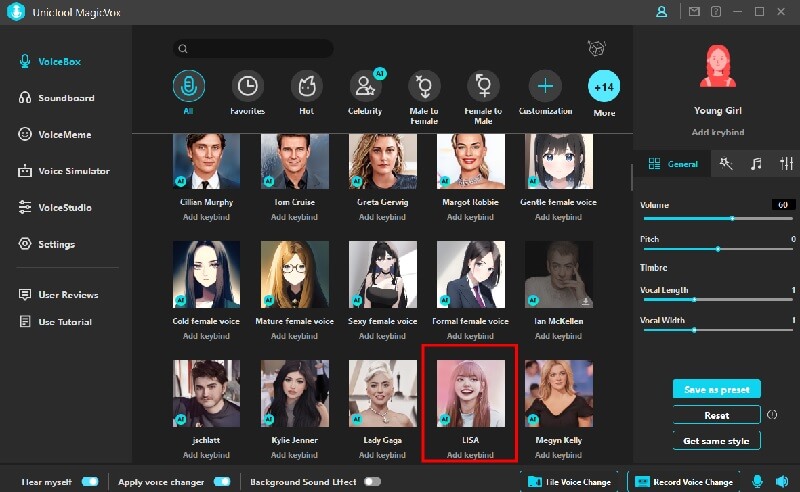The image size is (800, 492).
Task: Switch to the equalizer sliders tab
Action: click(x=786, y=164)
